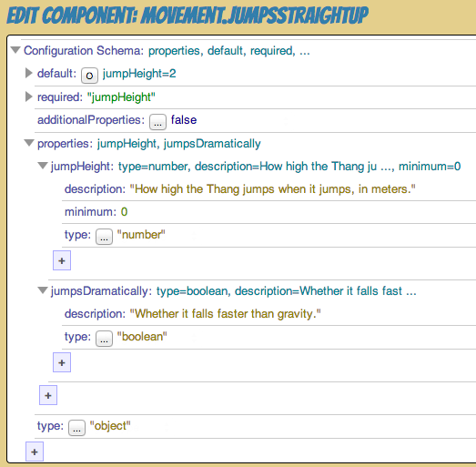This screenshot has width=476, height=467.
Task: Expand the required row triangle
Action: pos(29,96)
